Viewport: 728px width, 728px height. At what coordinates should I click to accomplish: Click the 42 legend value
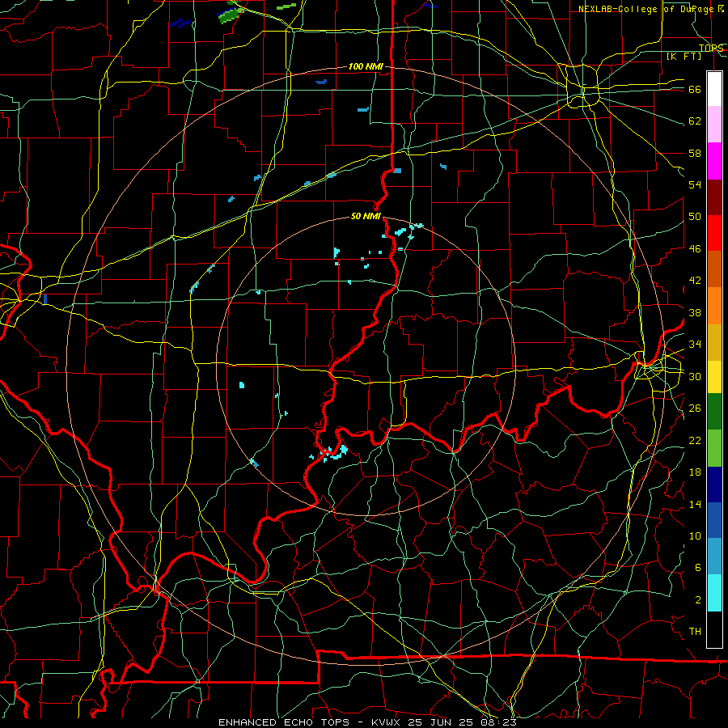[695, 281]
